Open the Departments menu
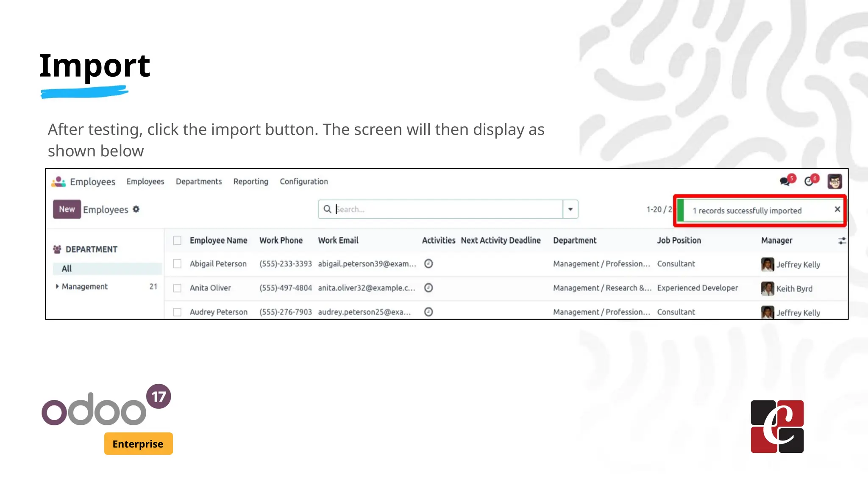Screen dimensions: 868x488 [199, 181]
